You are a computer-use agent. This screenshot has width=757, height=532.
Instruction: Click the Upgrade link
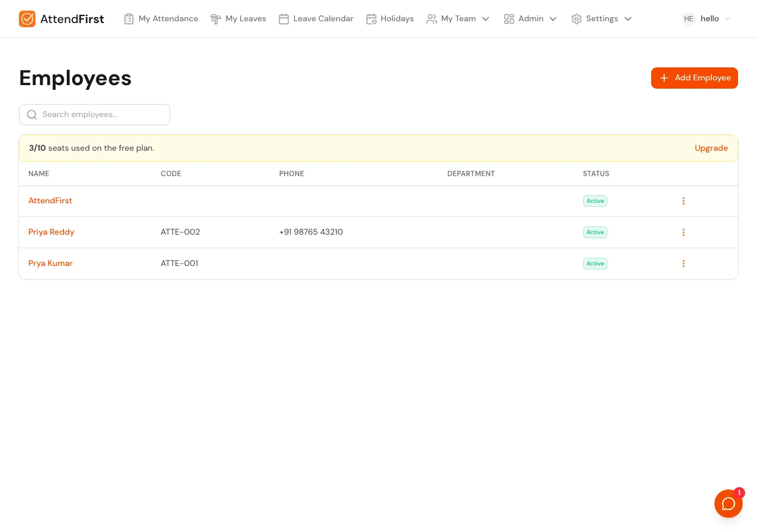[711, 148]
